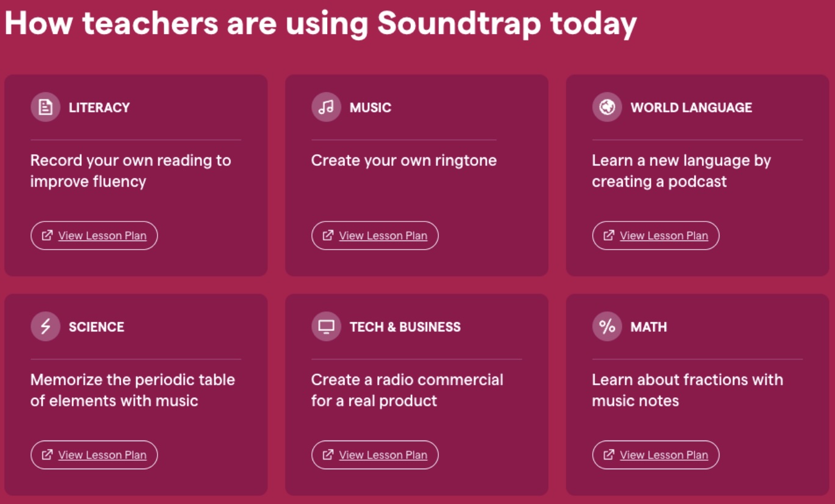Click the Math percent icon
This screenshot has width=835, height=504.
(606, 326)
